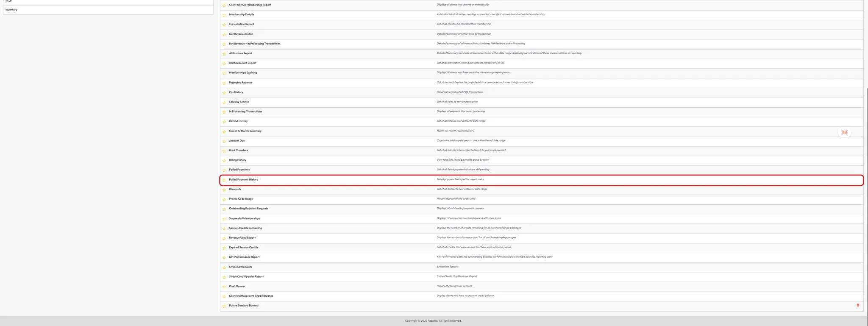Star the Membership Details report as favorite
Viewport: 868px width, 326px height.
click(224, 15)
